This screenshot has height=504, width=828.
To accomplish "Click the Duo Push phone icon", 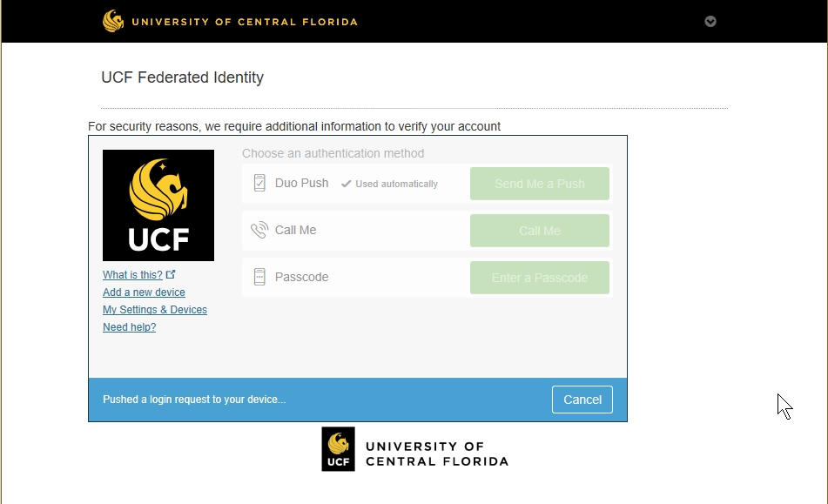I will click(259, 183).
